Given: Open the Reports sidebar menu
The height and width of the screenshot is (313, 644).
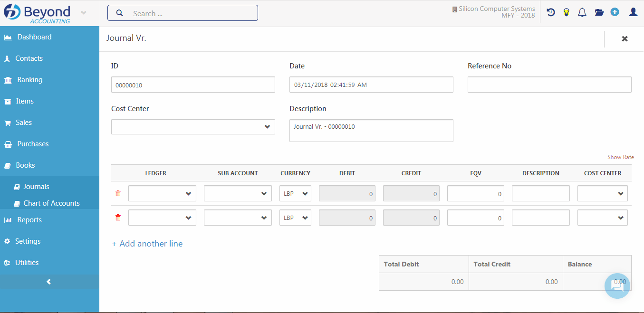Looking at the screenshot, I should click(29, 220).
